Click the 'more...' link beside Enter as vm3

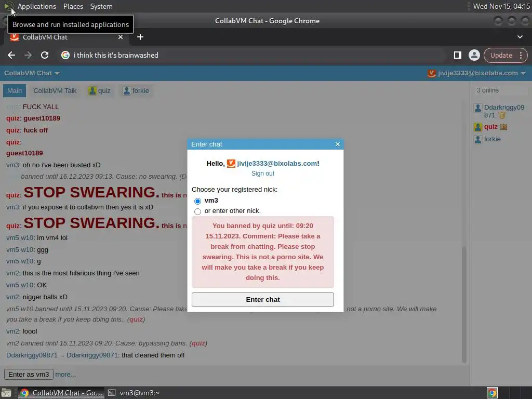(x=65, y=374)
